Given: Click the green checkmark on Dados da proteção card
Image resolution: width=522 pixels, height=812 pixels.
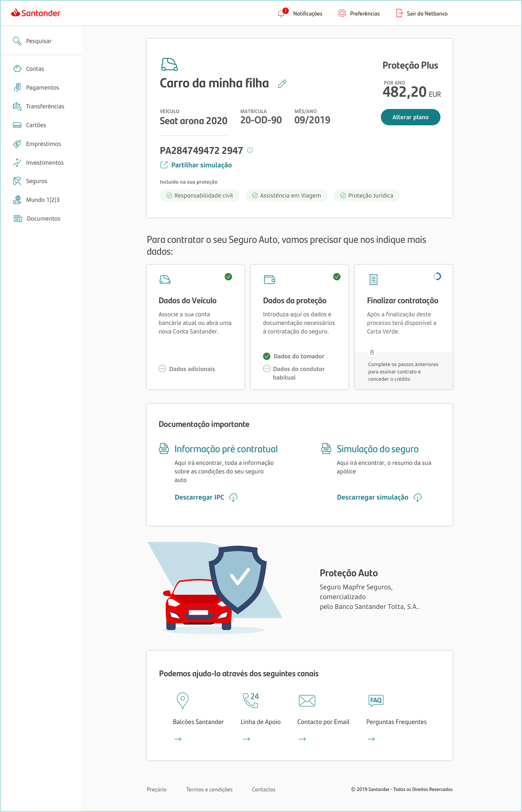Looking at the screenshot, I should (337, 277).
